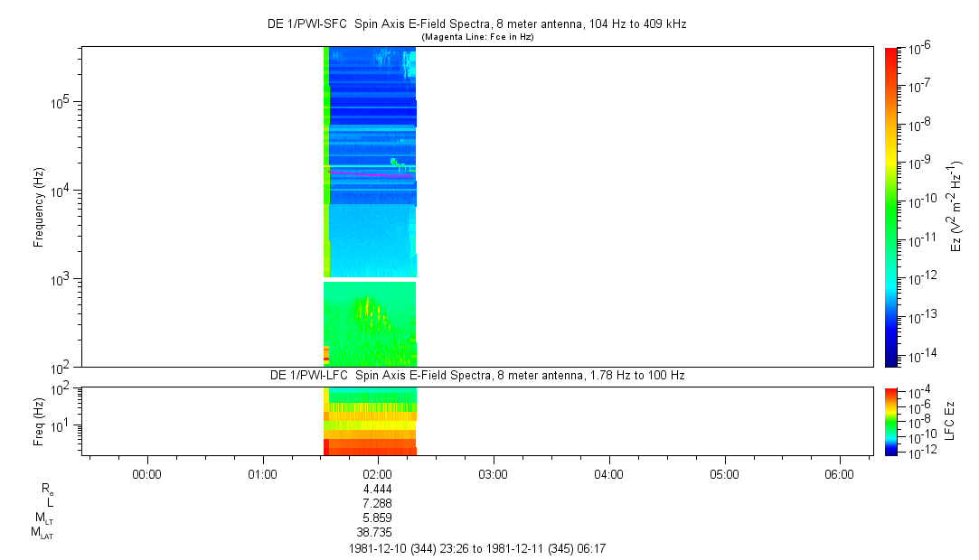The height and width of the screenshot is (560, 979).
Task: Select the 06:00 time tick label
Action: 839,473
